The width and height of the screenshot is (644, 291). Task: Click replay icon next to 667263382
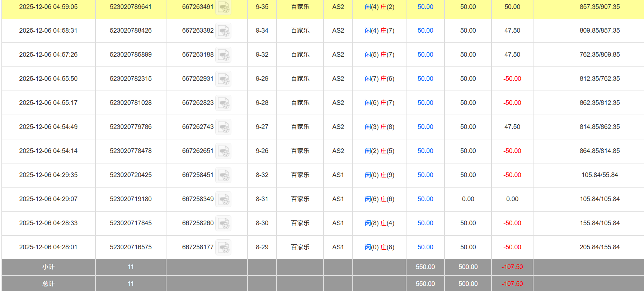click(x=223, y=31)
